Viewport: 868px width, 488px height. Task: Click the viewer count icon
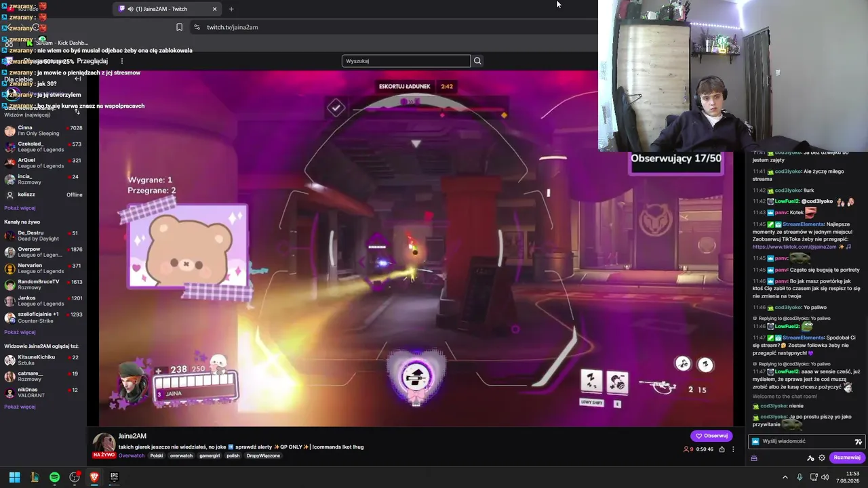(686, 449)
